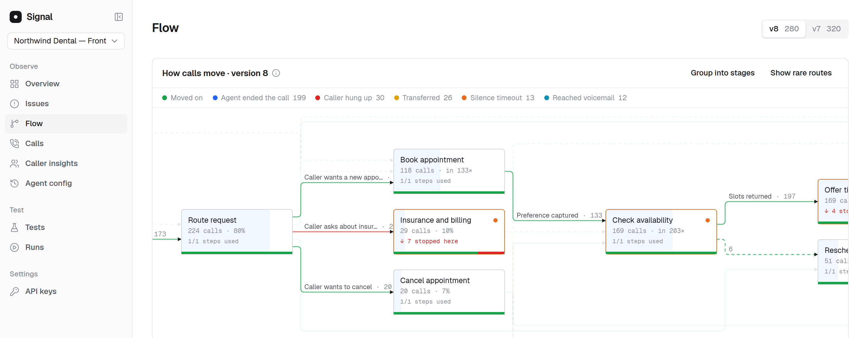The height and width of the screenshot is (338, 868).
Task: Click the Overview grid icon
Action: pos(14,84)
